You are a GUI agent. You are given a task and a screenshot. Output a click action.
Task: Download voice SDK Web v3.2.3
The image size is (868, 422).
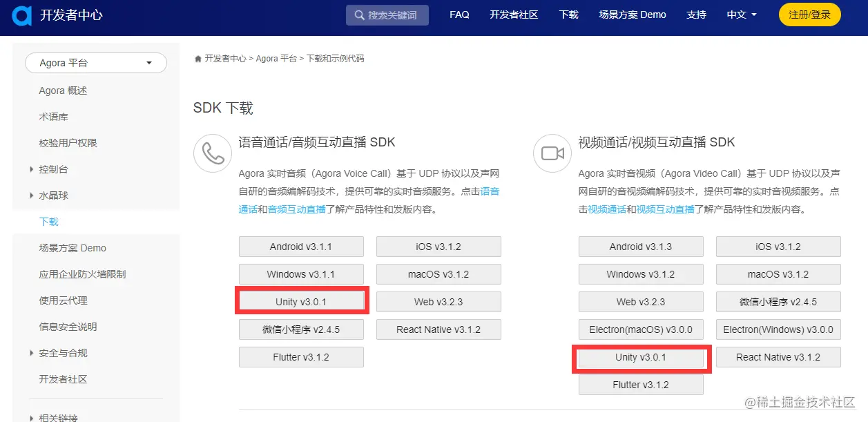[x=438, y=302]
